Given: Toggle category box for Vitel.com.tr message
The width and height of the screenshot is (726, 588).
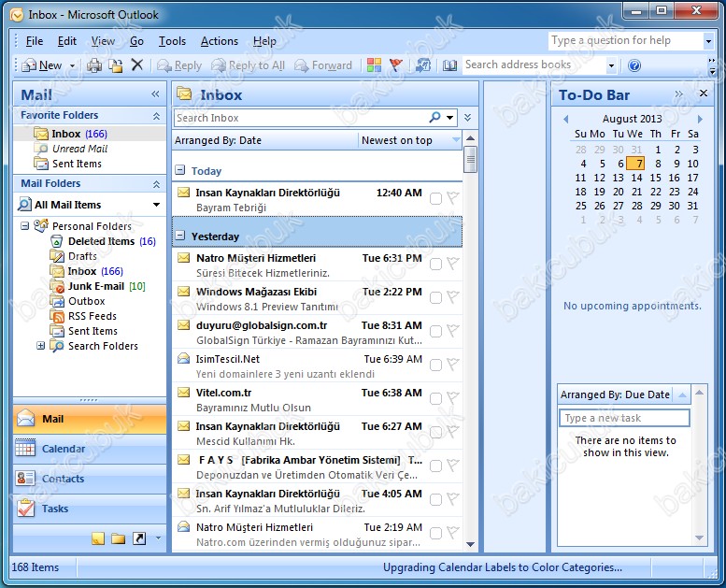Looking at the screenshot, I should coord(435,398).
